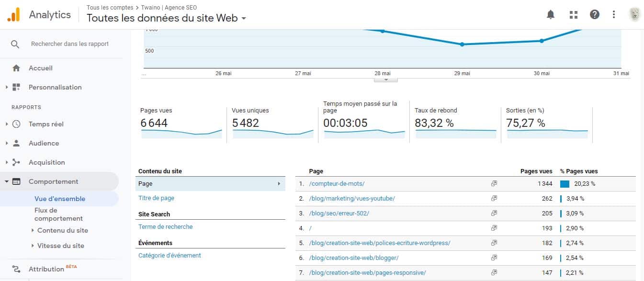Open the /compteur-de-mots/ page link
This screenshot has height=281, width=644.
[x=337, y=183]
